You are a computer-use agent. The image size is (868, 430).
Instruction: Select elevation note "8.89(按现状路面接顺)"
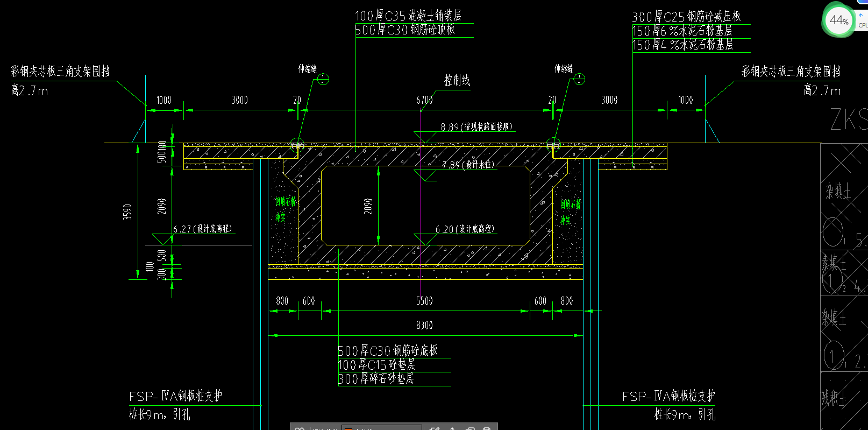(476, 127)
